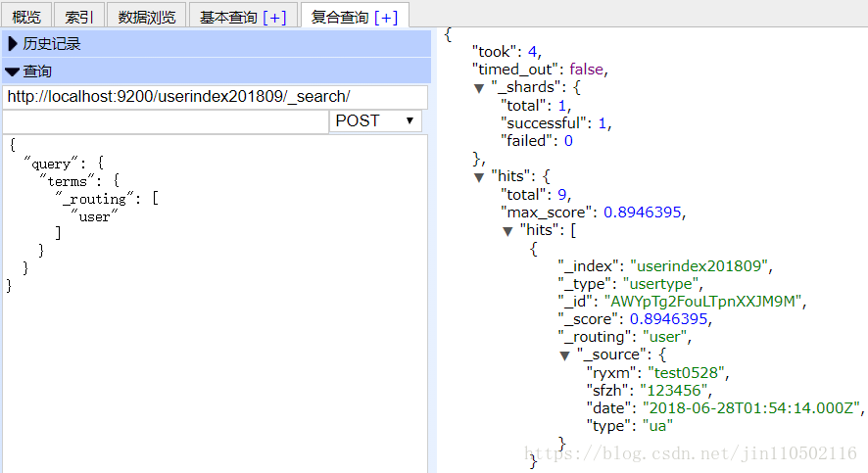This screenshot has width=868, height=473.
Task: Click the hits "total": 9 value
Action: 562,194
